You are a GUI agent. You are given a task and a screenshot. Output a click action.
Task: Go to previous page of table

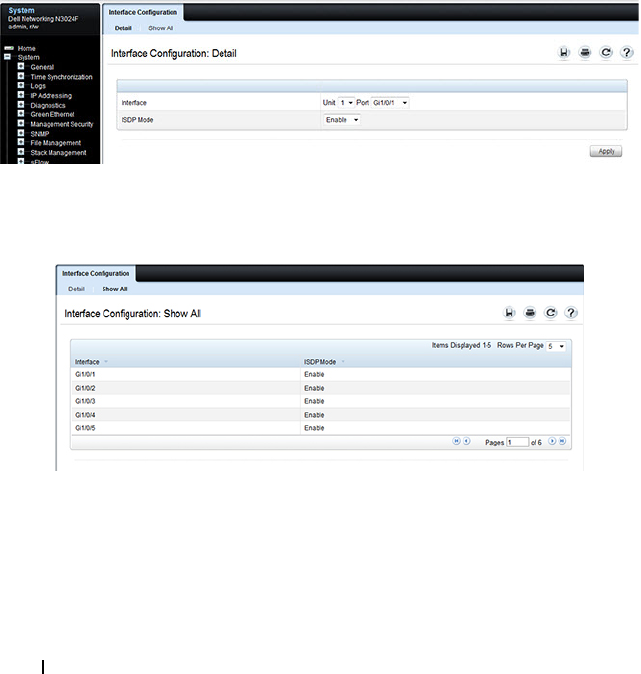pos(466,441)
